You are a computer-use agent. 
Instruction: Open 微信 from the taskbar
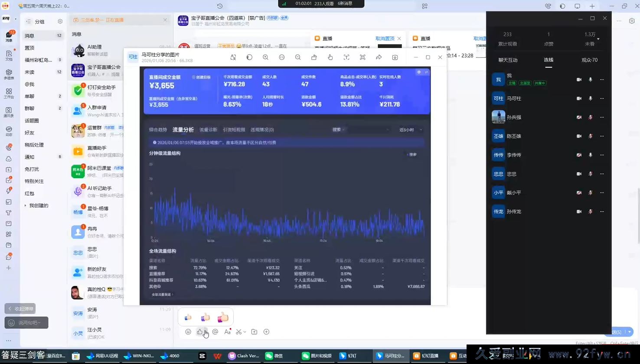[274, 356]
